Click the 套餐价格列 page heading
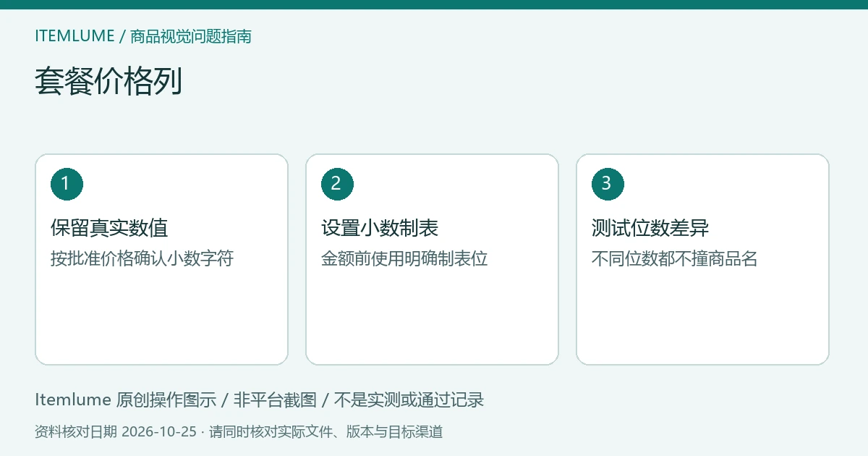The image size is (868, 456). tap(109, 81)
